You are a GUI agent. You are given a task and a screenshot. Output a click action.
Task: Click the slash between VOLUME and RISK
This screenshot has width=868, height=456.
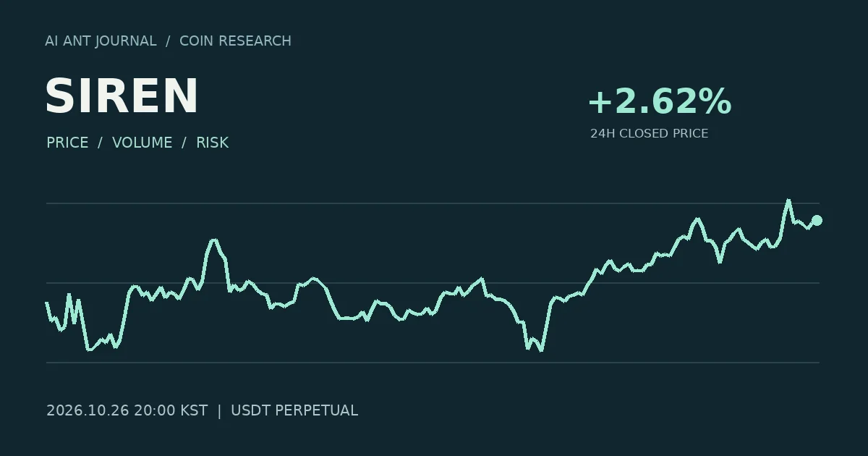pos(184,143)
